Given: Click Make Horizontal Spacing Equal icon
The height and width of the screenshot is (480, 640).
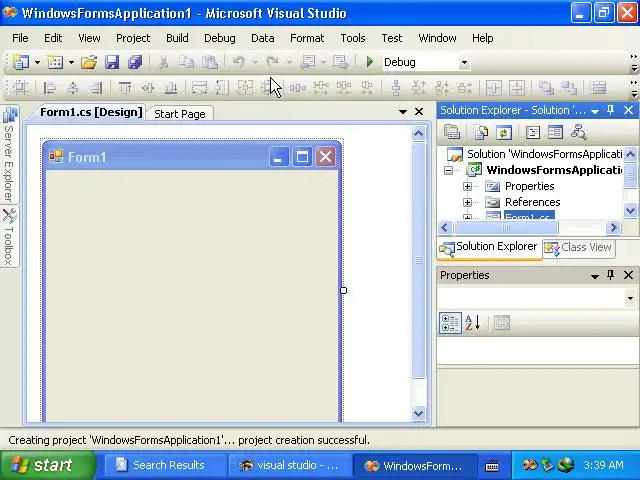Looking at the screenshot, I should (298, 87).
